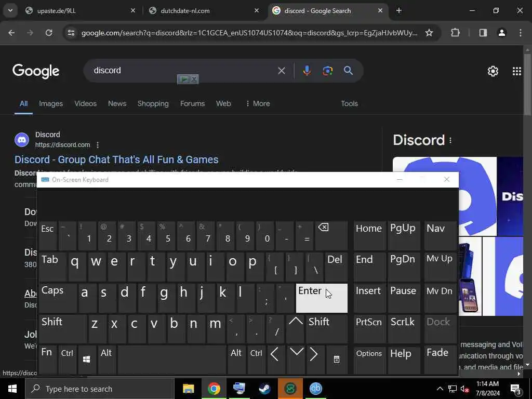Select the Web search filter
This screenshot has width=532, height=399.
223,103
